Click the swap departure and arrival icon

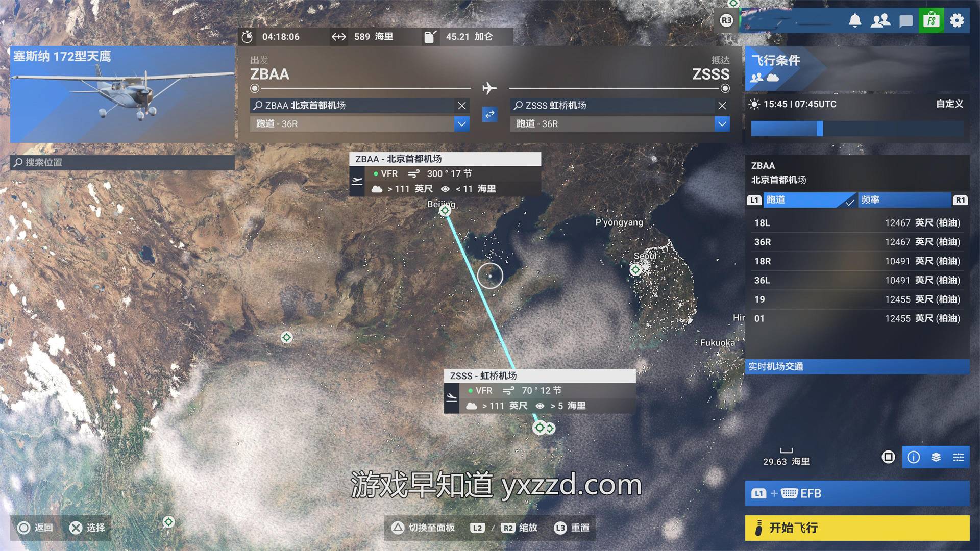click(x=489, y=114)
